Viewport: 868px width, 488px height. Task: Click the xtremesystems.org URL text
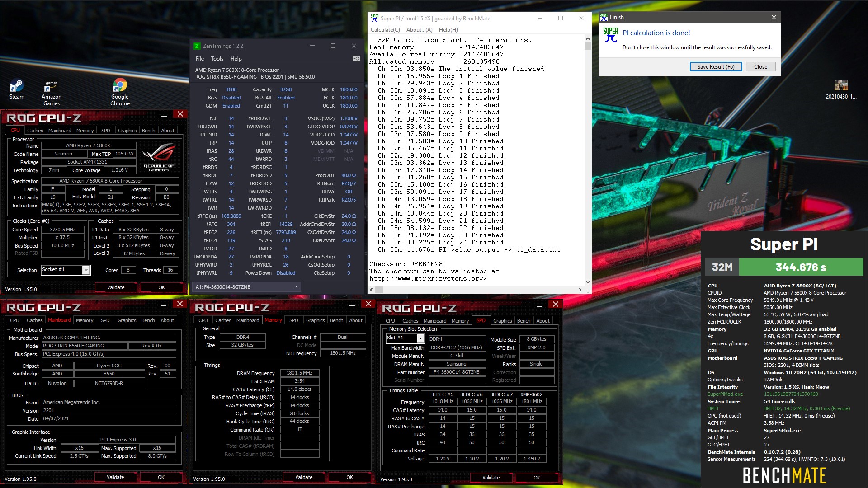pyautogui.click(x=429, y=279)
